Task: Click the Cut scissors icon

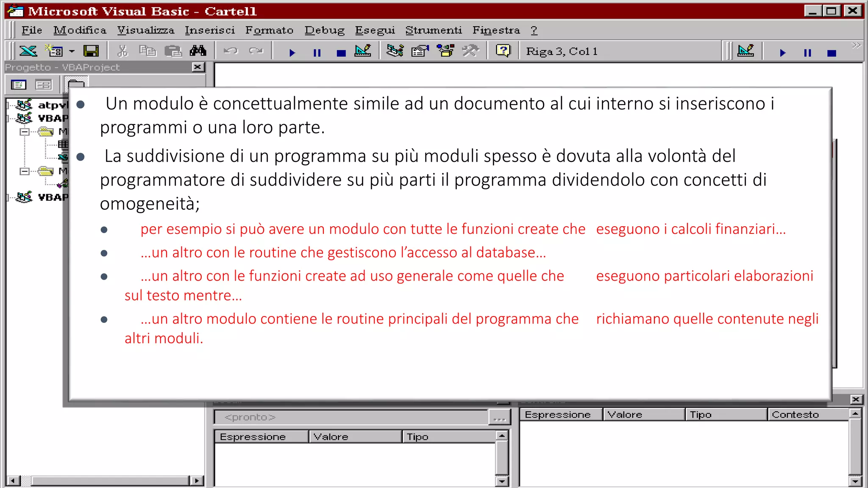Action: point(122,51)
